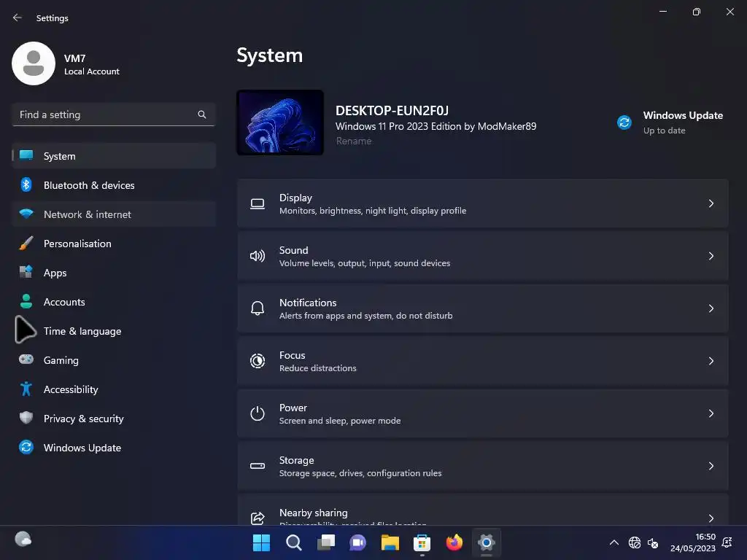Screen dimensions: 747x560
Task: Click the System monitor icon in the sidebar
Action: (26, 155)
